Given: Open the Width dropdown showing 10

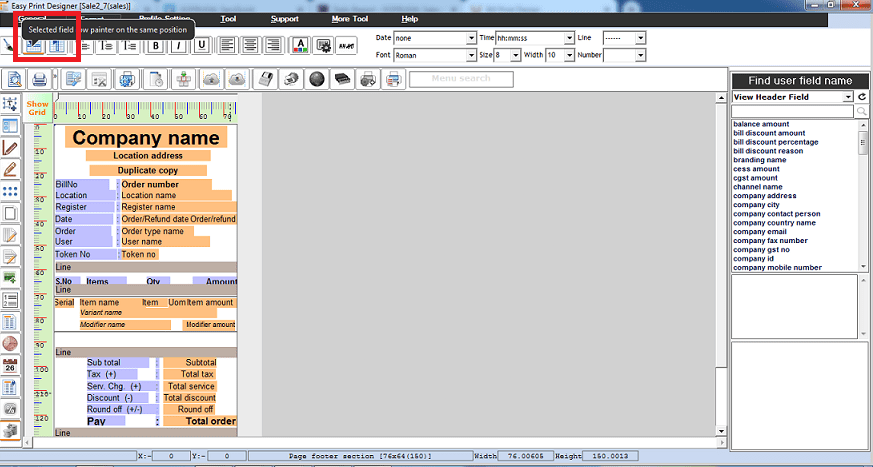Looking at the screenshot, I should click(569, 55).
